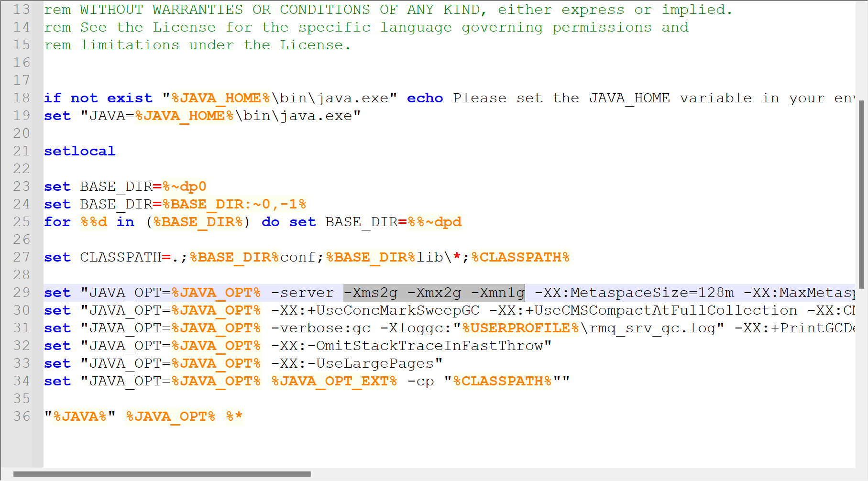Click 'CLASSPATH=' variable name on line 27

[125, 257]
